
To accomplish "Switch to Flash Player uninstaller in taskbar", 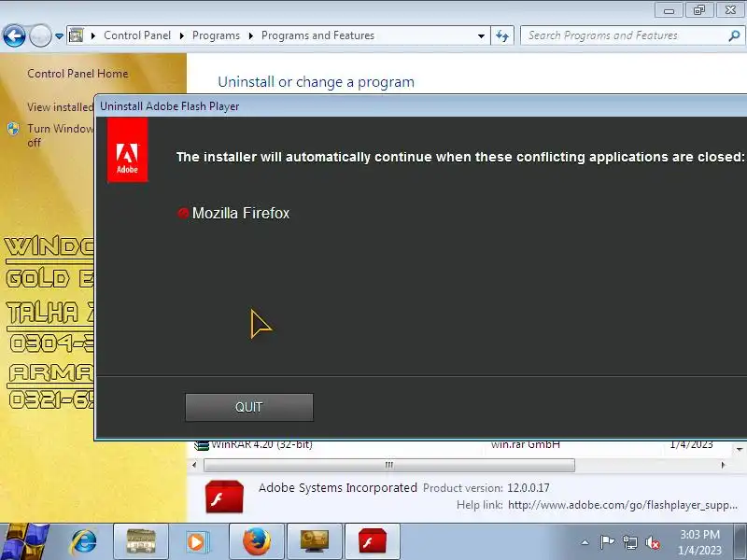I will [x=372, y=542].
